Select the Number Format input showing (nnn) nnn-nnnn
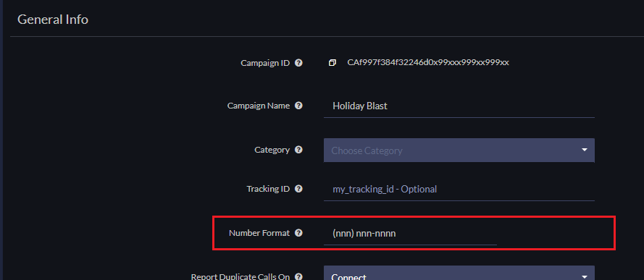 coord(410,234)
